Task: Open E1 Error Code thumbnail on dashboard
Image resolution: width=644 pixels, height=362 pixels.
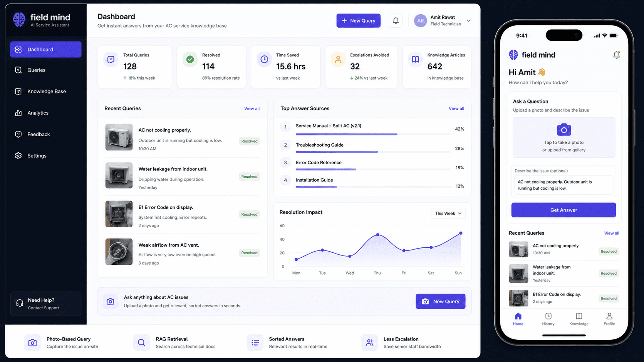Action: point(119,214)
